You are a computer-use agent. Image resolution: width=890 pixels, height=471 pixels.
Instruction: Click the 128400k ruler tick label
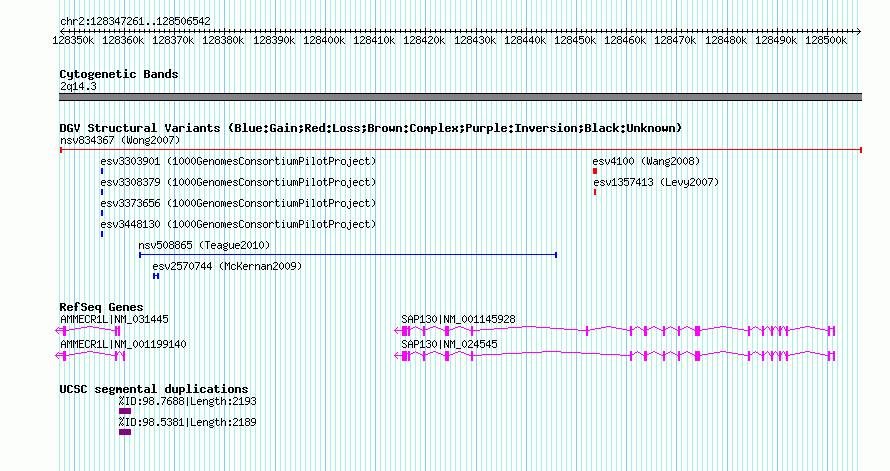tap(324, 40)
